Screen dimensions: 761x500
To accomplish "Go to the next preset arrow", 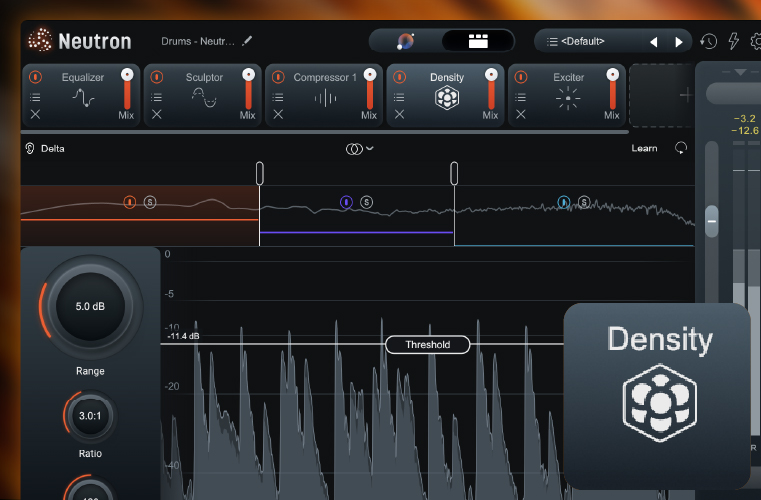I will pos(679,42).
